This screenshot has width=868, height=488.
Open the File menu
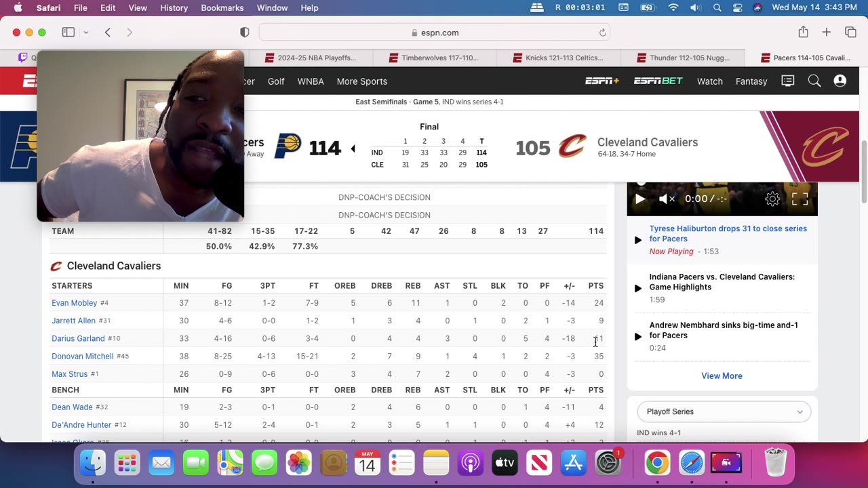click(80, 7)
